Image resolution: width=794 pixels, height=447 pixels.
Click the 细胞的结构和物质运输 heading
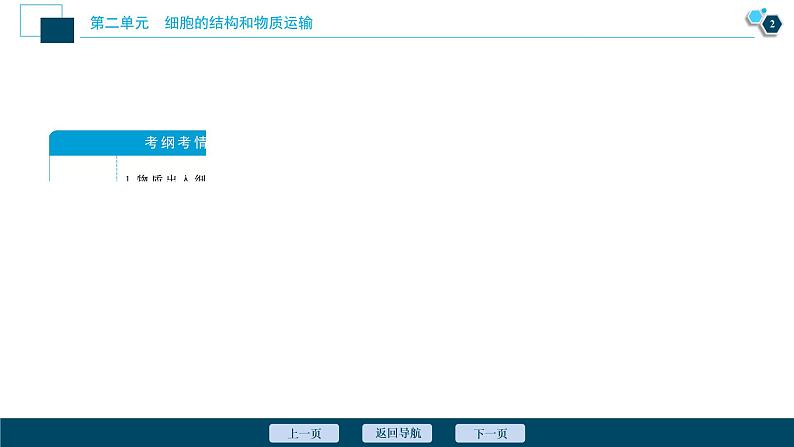pyautogui.click(x=239, y=23)
